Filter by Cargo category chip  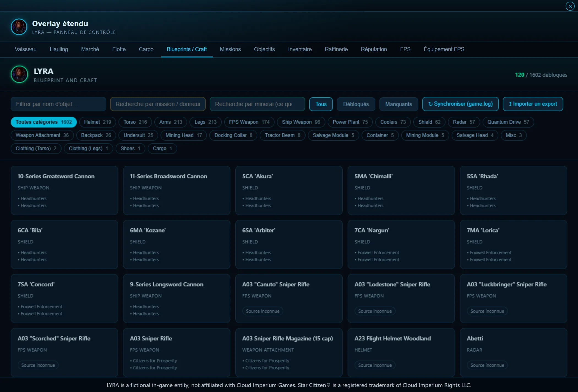[162, 149]
